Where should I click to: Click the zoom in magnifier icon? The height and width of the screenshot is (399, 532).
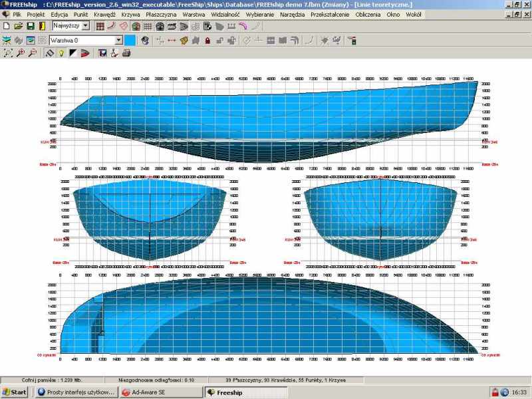(20, 53)
